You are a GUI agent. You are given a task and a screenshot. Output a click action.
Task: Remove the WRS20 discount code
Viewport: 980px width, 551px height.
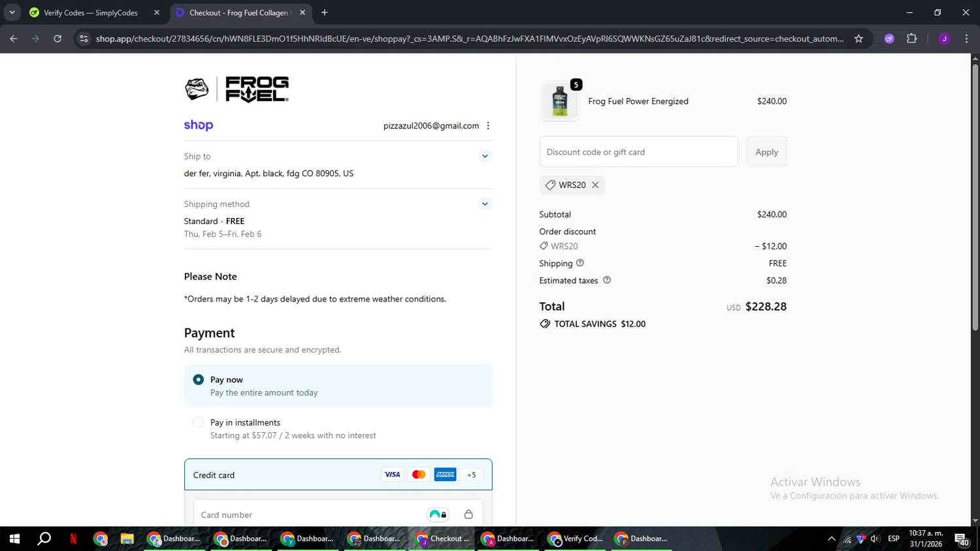point(595,185)
